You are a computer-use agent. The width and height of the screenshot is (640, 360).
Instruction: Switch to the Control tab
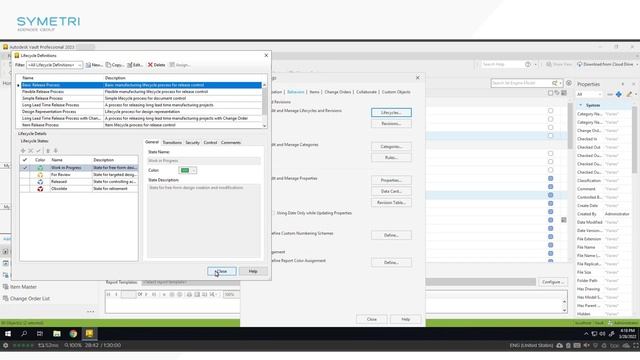click(x=210, y=142)
